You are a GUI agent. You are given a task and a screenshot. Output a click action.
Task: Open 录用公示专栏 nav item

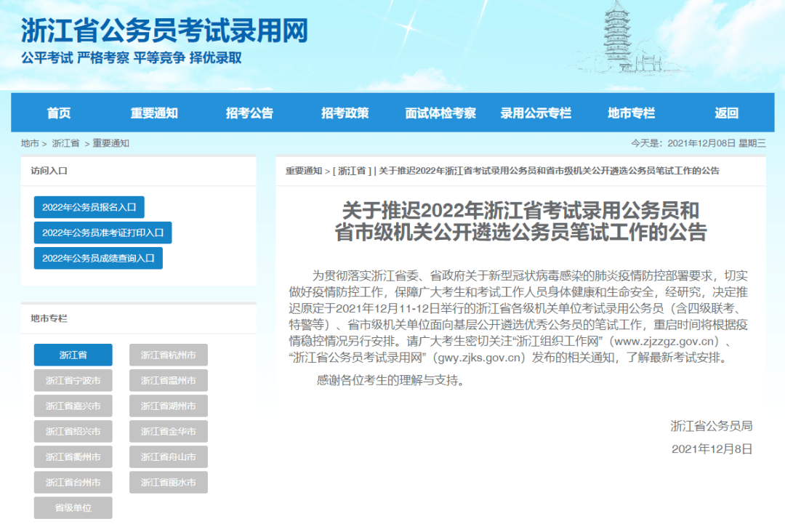click(536, 113)
